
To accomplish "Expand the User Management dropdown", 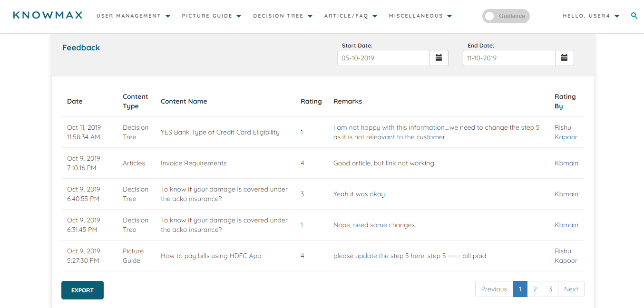I will (x=133, y=16).
